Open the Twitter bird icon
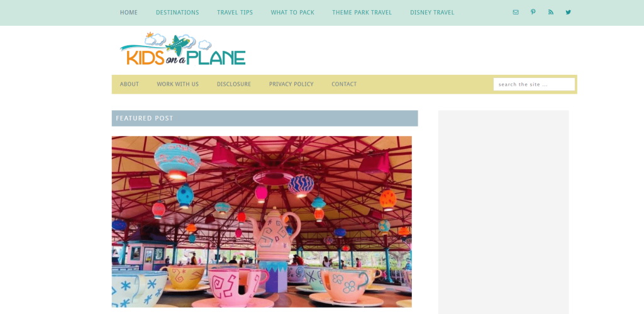The height and width of the screenshot is (314, 644). [x=569, y=13]
